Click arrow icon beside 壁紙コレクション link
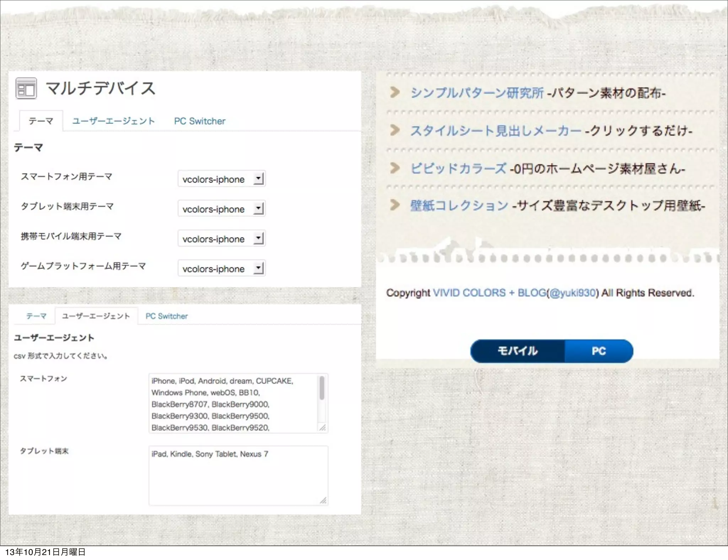The width and height of the screenshot is (728, 560). click(395, 205)
